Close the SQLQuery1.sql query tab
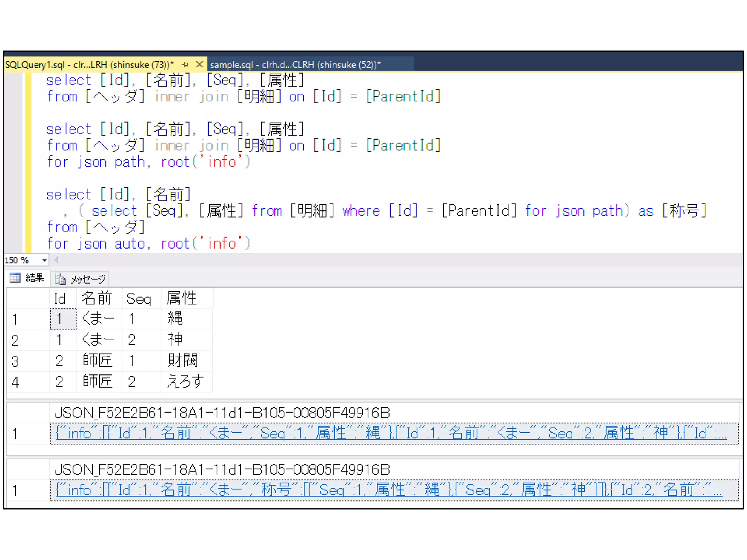 coord(199,65)
